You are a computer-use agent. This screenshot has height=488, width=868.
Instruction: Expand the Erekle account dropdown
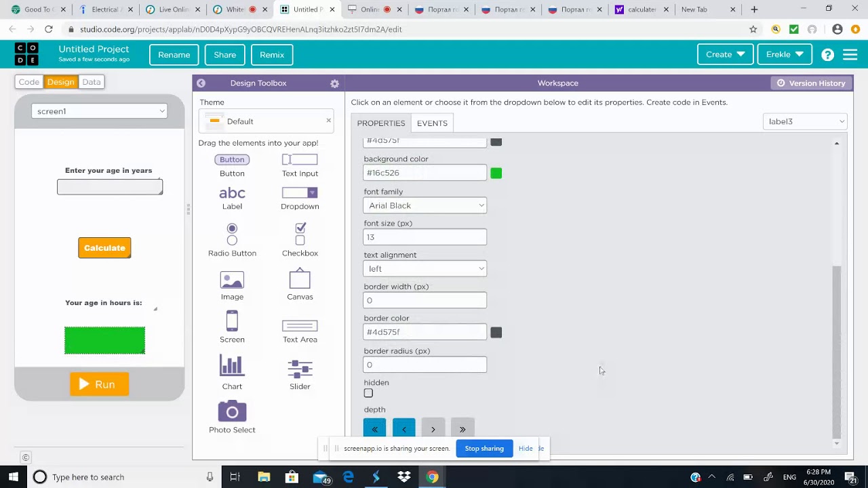click(x=785, y=55)
